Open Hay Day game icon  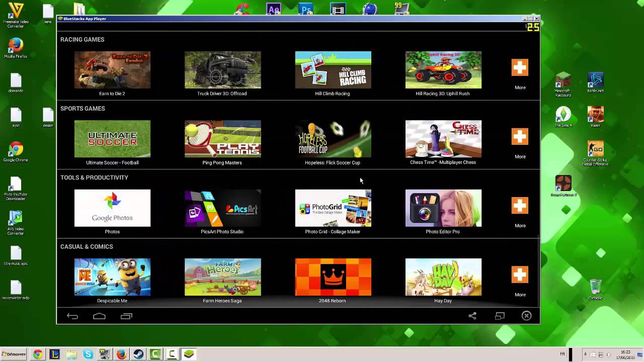tap(443, 277)
